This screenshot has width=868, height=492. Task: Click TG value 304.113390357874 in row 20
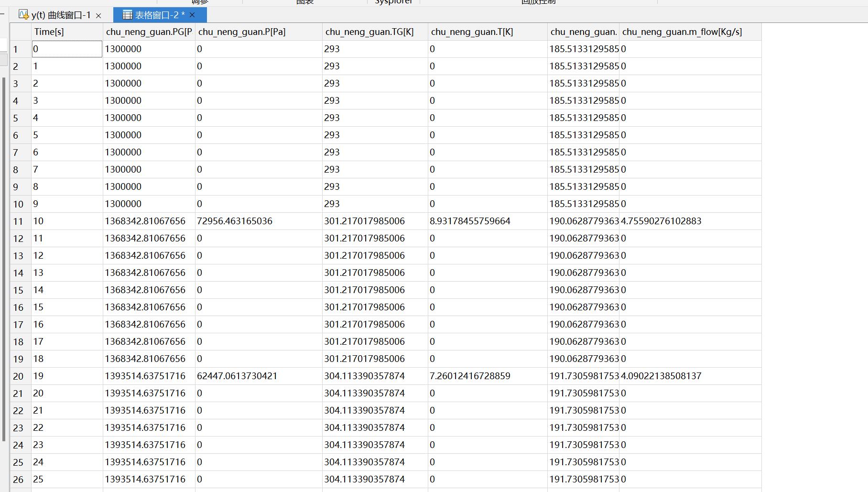pos(375,376)
